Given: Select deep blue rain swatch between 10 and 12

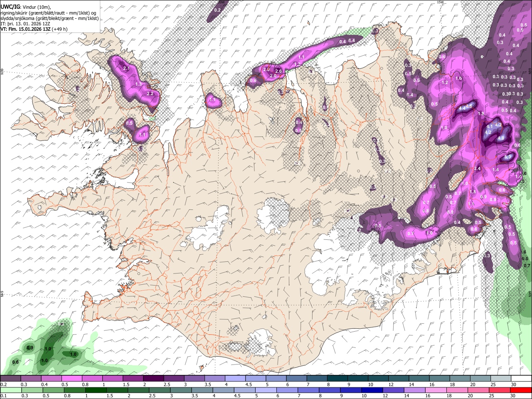Looking at the screenshot, I should [372, 390].
